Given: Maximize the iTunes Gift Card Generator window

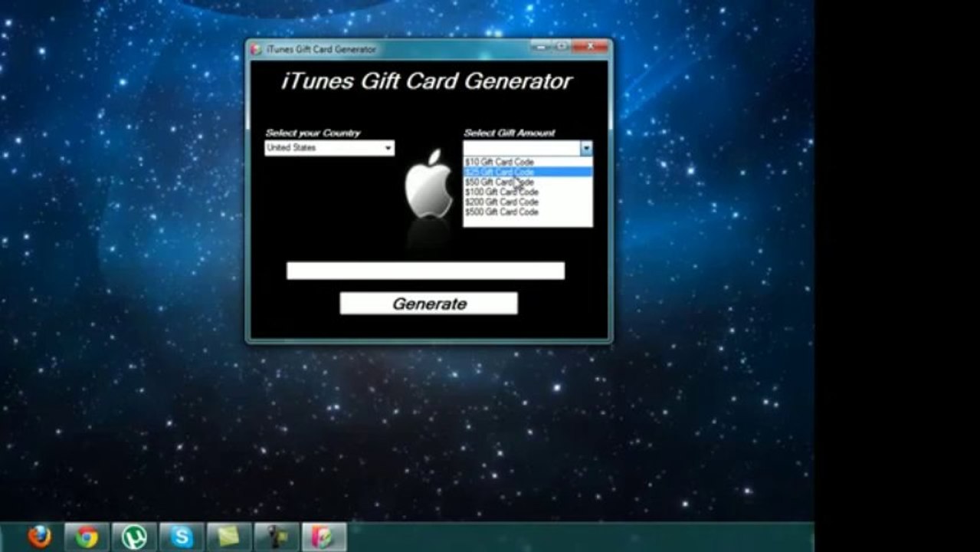Looking at the screenshot, I should click(561, 47).
